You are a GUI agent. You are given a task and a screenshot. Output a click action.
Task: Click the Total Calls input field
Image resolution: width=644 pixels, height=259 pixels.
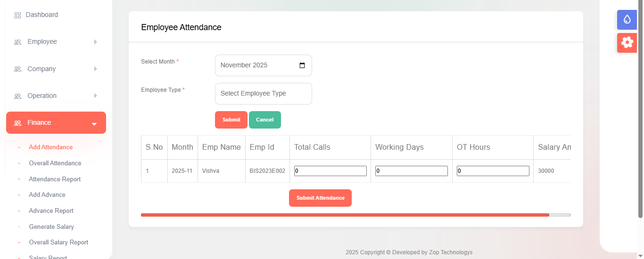(330, 171)
